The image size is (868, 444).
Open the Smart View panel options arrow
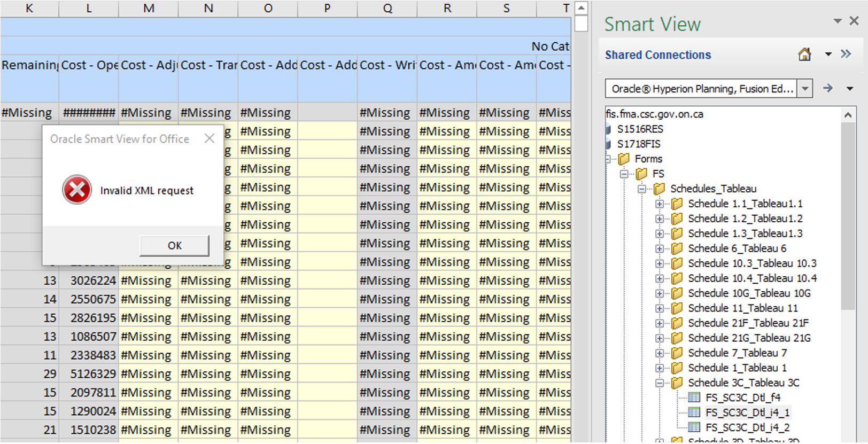pyautogui.click(x=837, y=21)
